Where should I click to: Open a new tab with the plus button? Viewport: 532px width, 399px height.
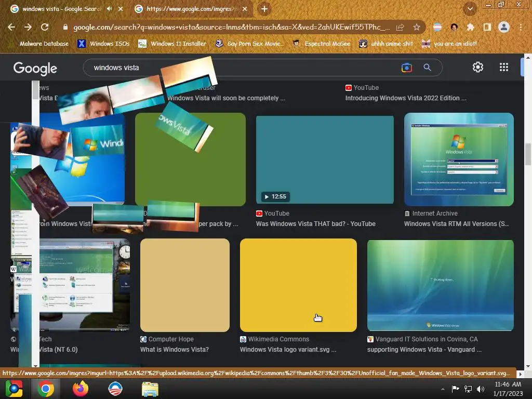pos(264,9)
